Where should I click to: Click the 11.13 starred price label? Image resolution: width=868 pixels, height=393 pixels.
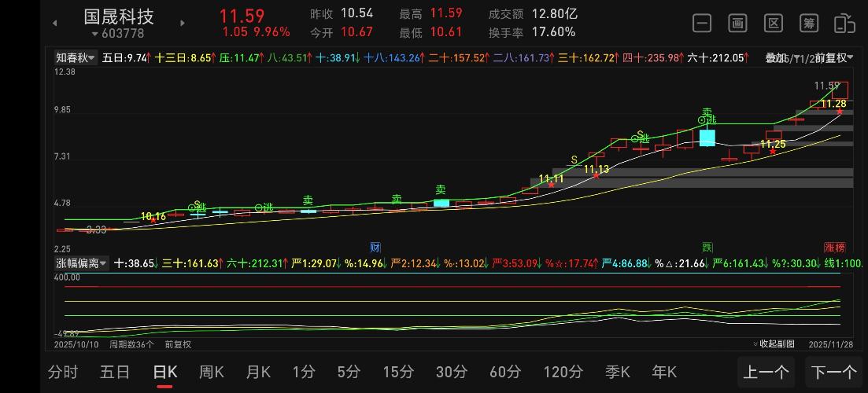[x=597, y=169]
